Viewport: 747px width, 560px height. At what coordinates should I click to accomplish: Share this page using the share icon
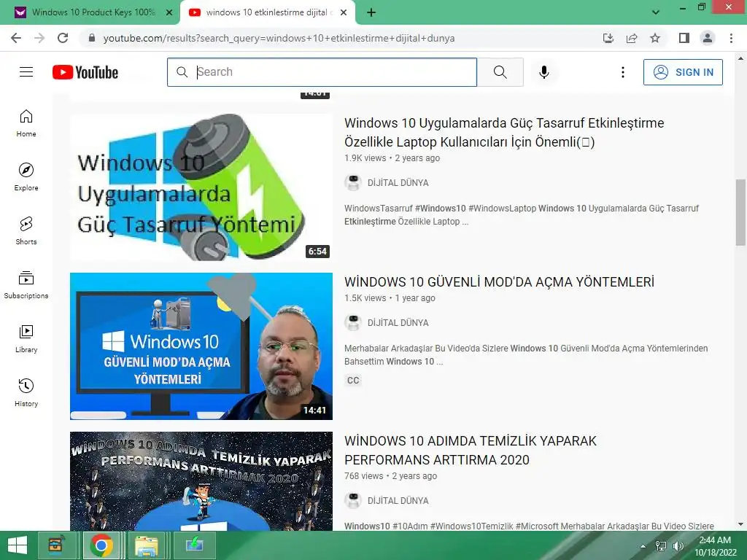632,38
